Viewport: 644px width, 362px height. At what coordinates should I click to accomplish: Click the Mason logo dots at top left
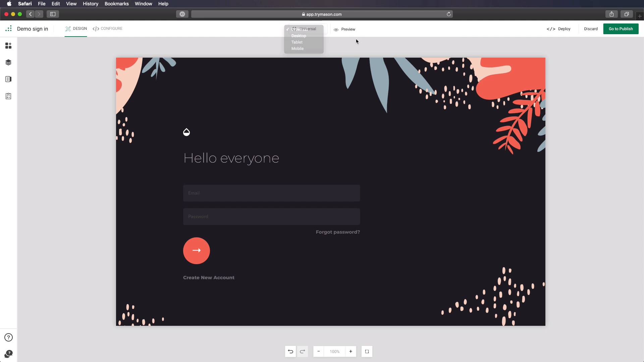(x=8, y=29)
